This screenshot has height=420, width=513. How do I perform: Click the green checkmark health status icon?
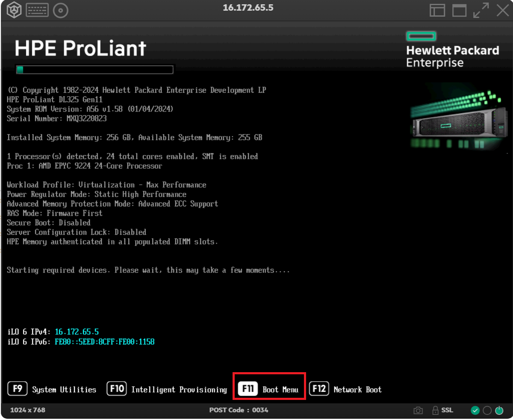click(x=475, y=411)
